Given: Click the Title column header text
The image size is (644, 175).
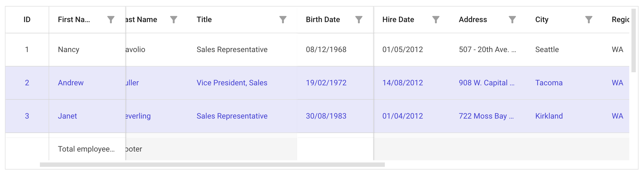Looking at the screenshot, I should click(204, 20).
